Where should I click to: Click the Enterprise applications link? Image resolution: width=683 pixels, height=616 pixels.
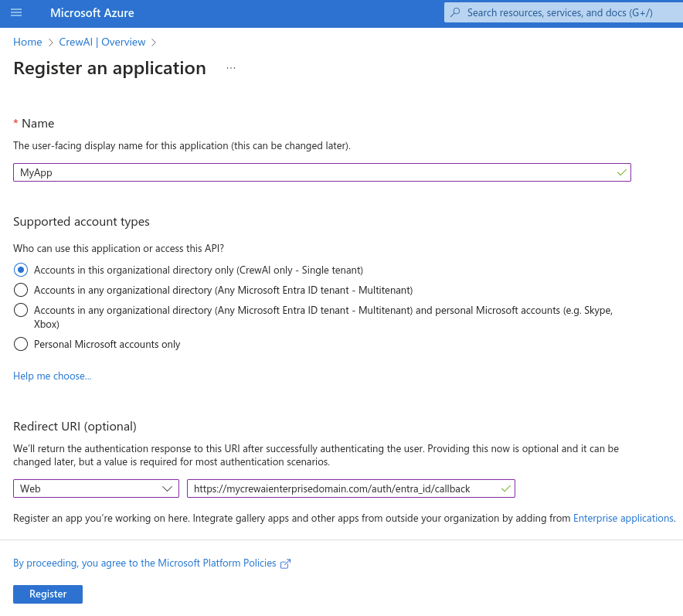tap(623, 518)
